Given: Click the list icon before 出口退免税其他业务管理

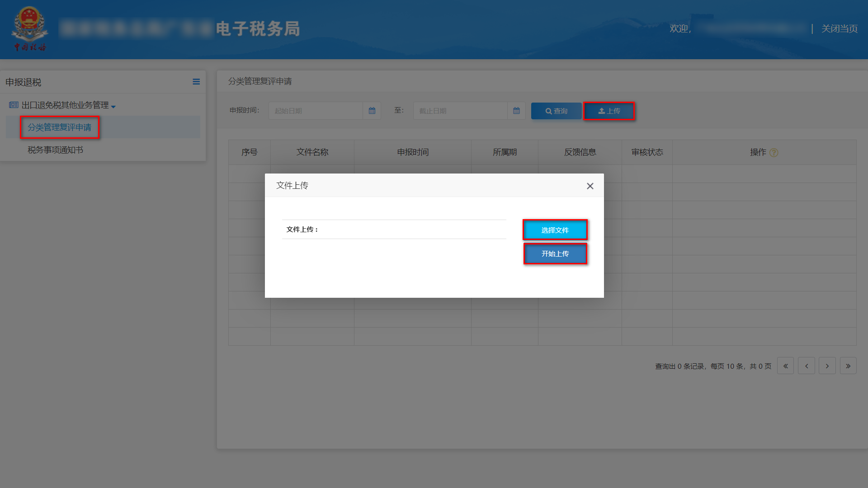Looking at the screenshot, I should coord(13,104).
